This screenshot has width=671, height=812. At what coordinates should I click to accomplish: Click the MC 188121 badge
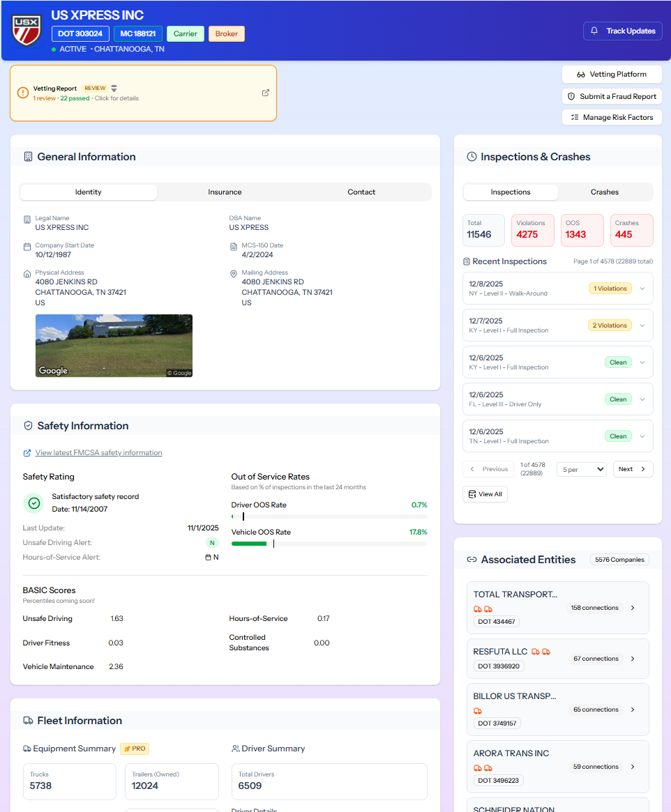click(137, 33)
